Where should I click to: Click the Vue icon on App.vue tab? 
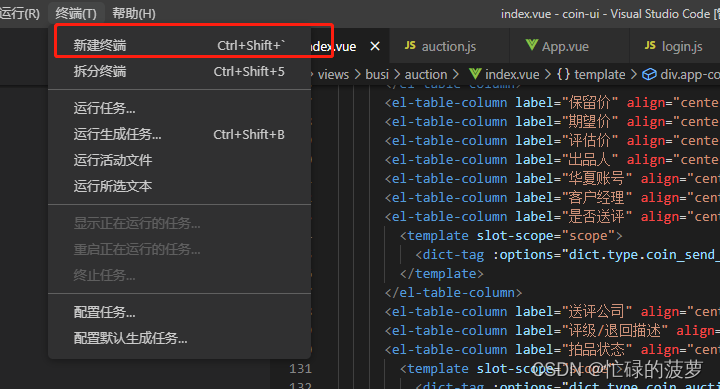click(531, 45)
